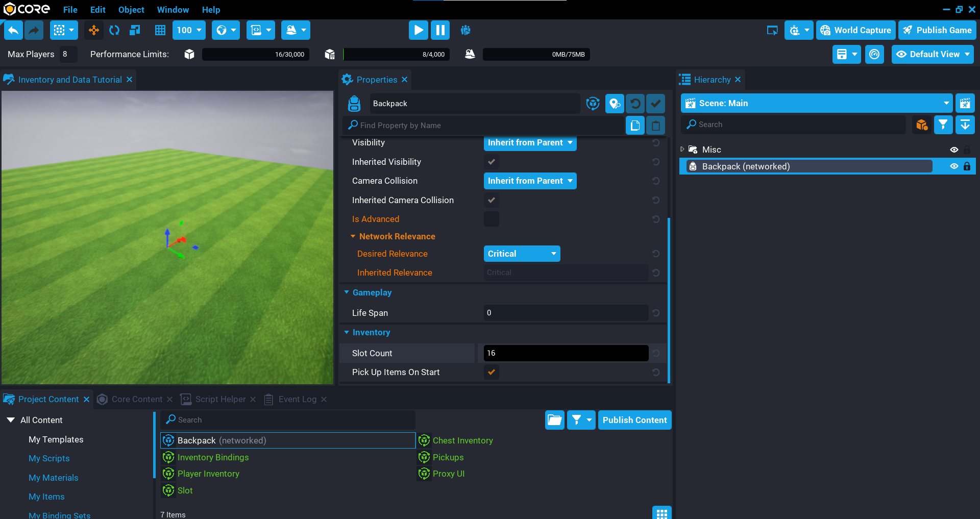The image size is (980, 519).
Task: Hide the Backpack (networked) object via its eye toggle
Action: coord(954,166)
